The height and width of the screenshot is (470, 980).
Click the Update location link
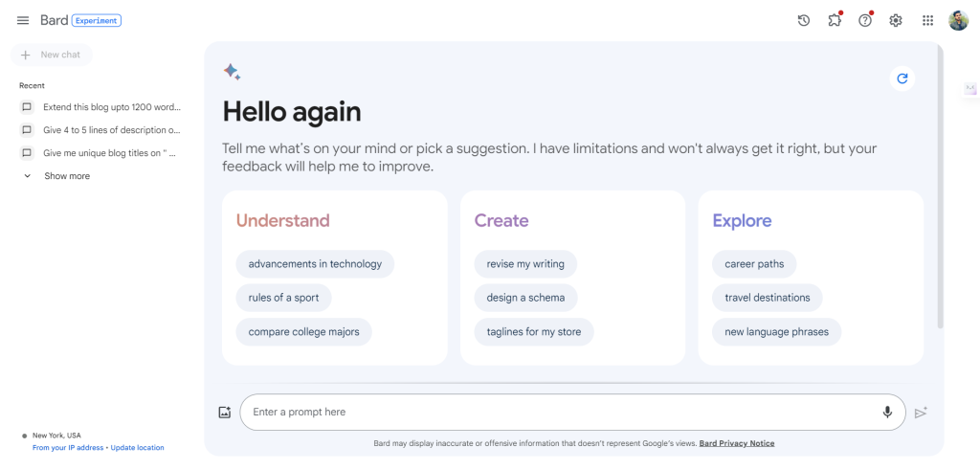(x=137, y=448)
